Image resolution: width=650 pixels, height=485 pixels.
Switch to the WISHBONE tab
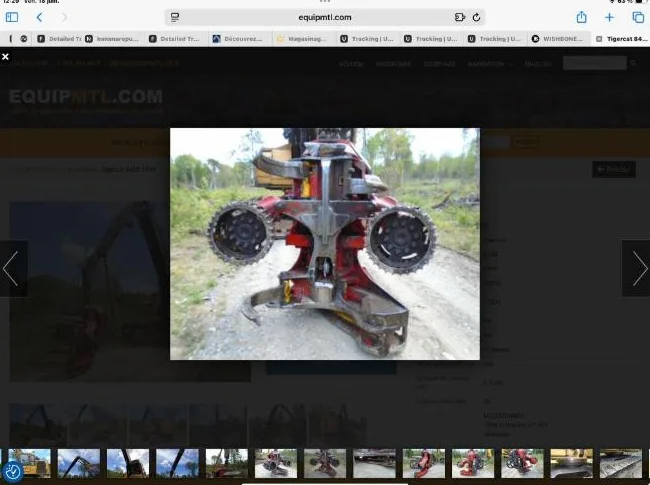558,39
